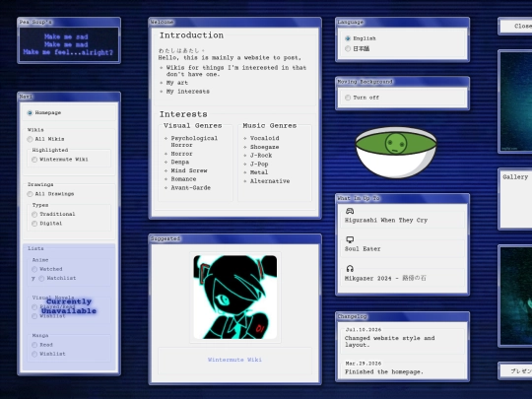Click the lower right teal gallery image
The height and width of the screenshot is (399, 532).
[515, 296]
